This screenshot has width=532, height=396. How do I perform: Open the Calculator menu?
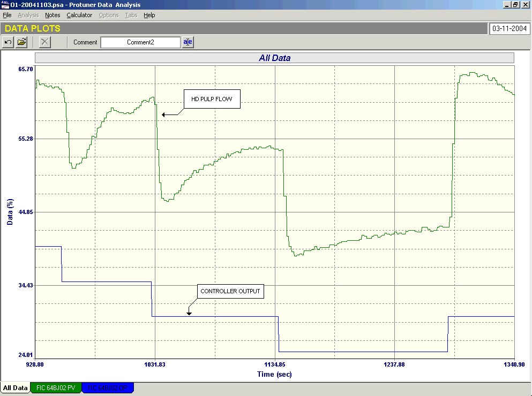(x=79, y=15)
